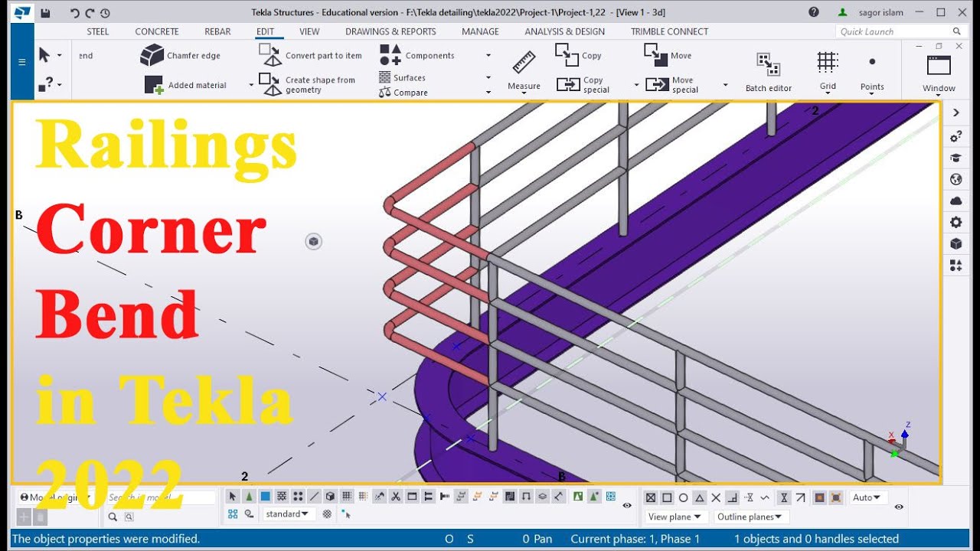980x551 pixels.
Task: Open the REBAR ribbon tab
Action: [x=217, y=31]
